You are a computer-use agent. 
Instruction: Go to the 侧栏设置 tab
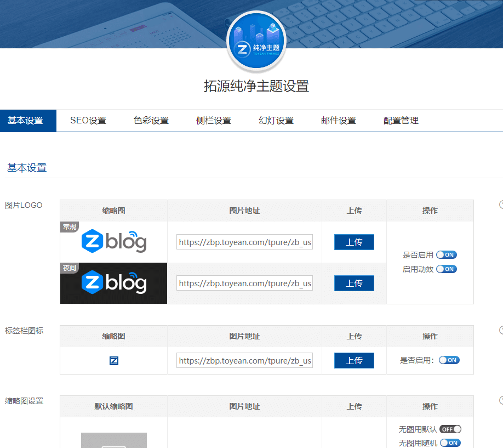tap(213, 120)
